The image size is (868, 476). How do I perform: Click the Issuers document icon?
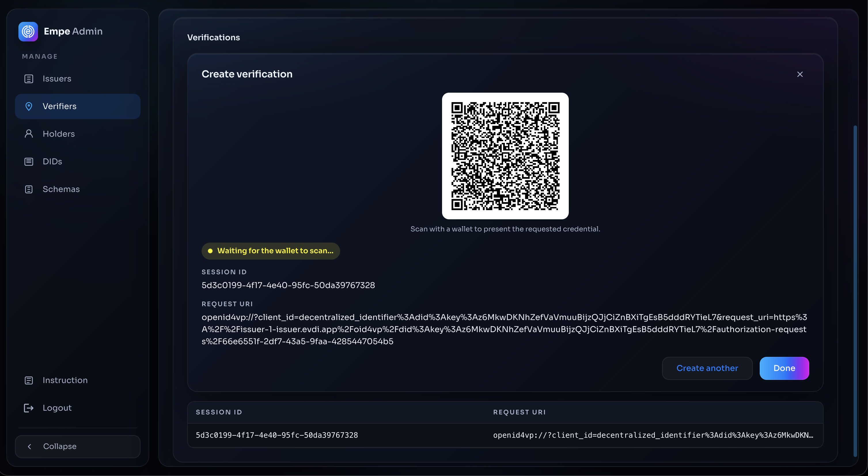click(29, 79)
